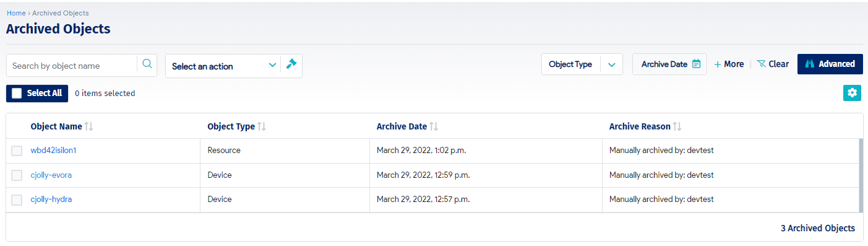Tick the checkbox for cjolly-evora

17,175
